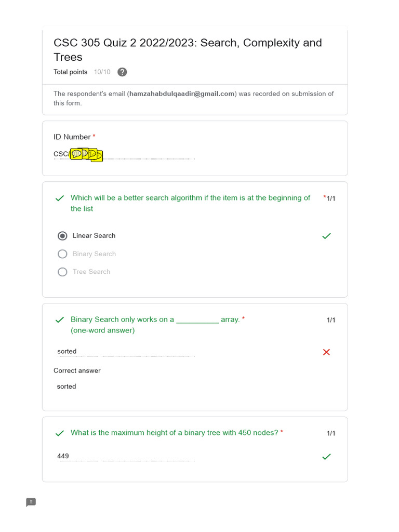Click checkmark before Binary Search question
This screenshot has width=399, height=532.
[60, 320]
